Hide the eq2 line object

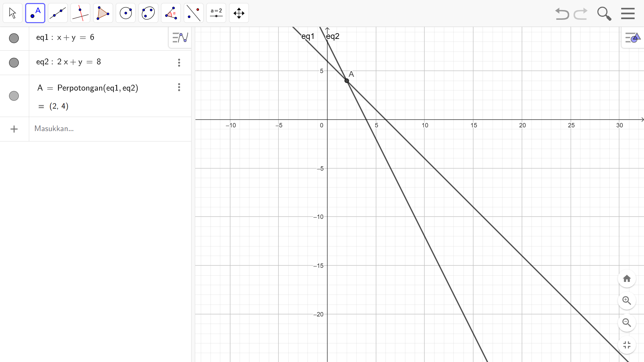click(14, 63)
